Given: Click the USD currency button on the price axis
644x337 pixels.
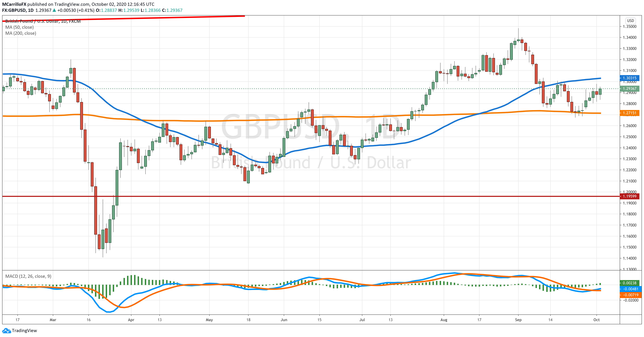Looking at the screenshot, I should 630,21.
